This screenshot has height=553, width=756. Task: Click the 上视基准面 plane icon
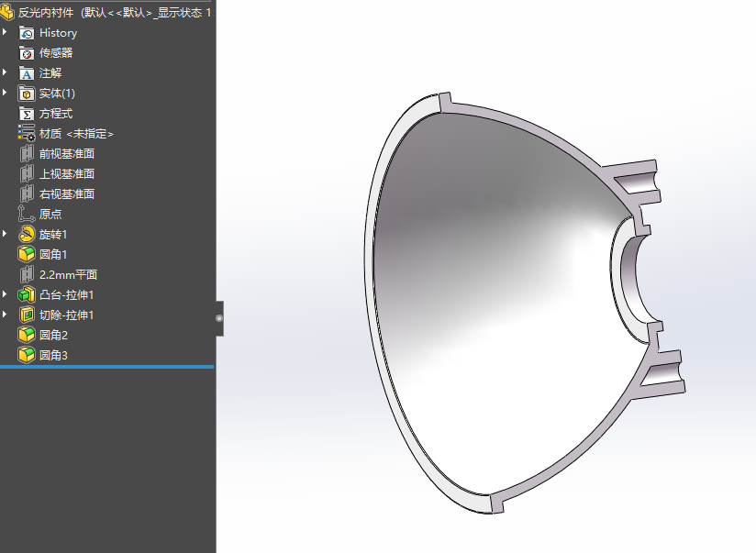(27, 174)
